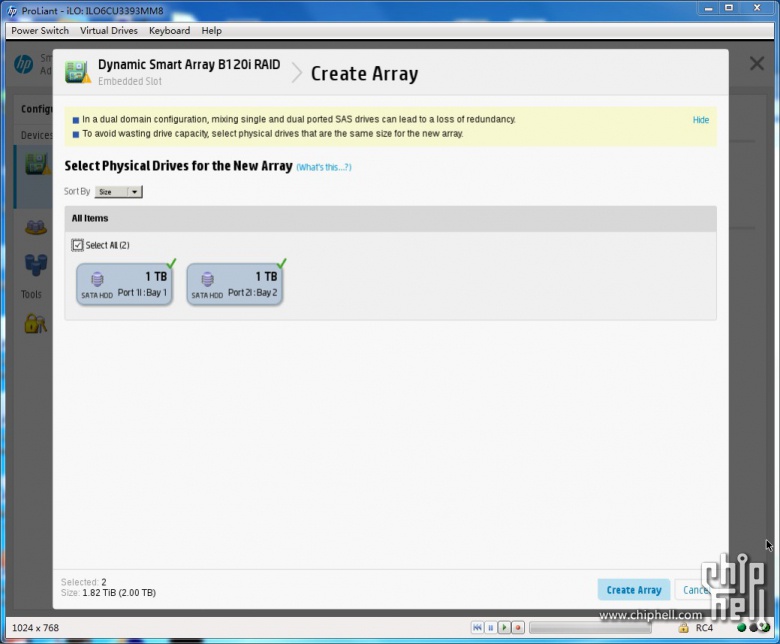Select the 1 TB drive in Bay 1
The height and width of the screenshot is (644, 780).
[124, 284]
